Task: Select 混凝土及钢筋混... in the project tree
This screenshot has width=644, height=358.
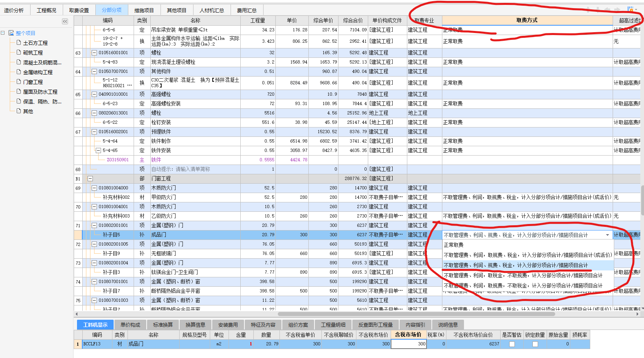Action: 42,62
